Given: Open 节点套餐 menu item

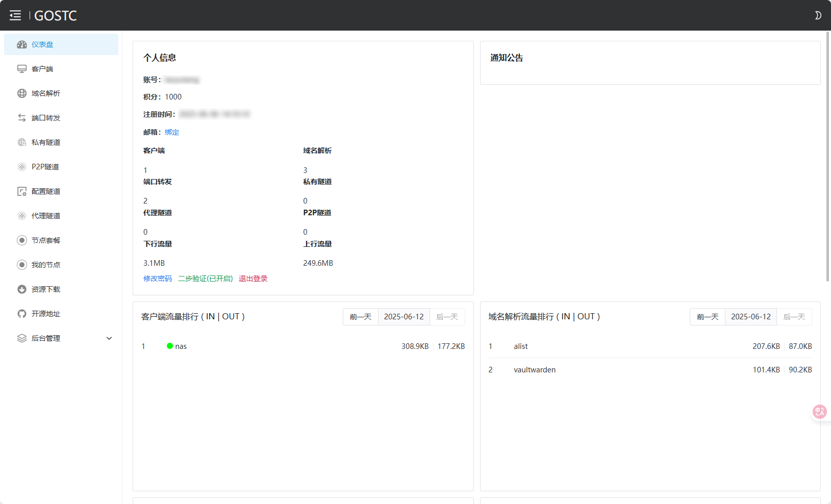Looking at the screenshot, I should point(61,240).
